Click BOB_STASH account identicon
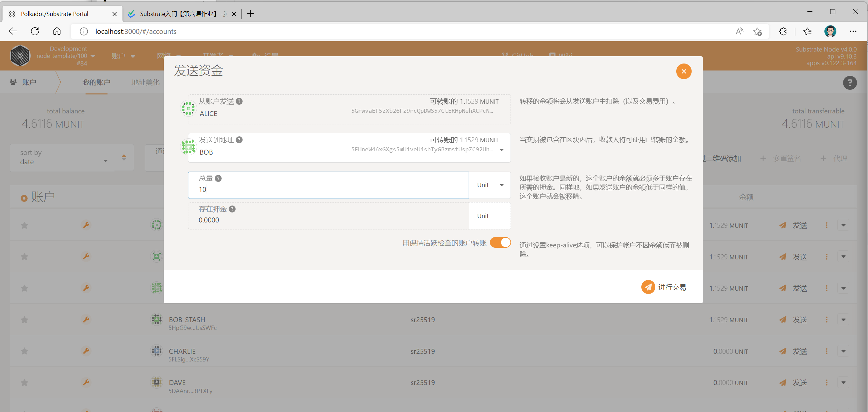 click(156, 319)
